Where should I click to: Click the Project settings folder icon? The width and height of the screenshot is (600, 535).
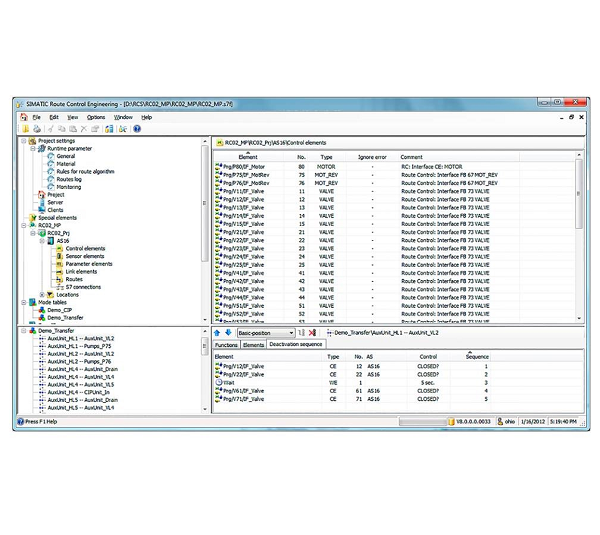[33, 141]
